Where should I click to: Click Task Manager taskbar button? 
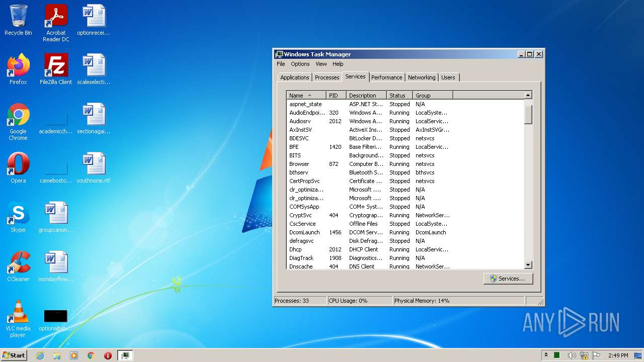tap(125, 355)
